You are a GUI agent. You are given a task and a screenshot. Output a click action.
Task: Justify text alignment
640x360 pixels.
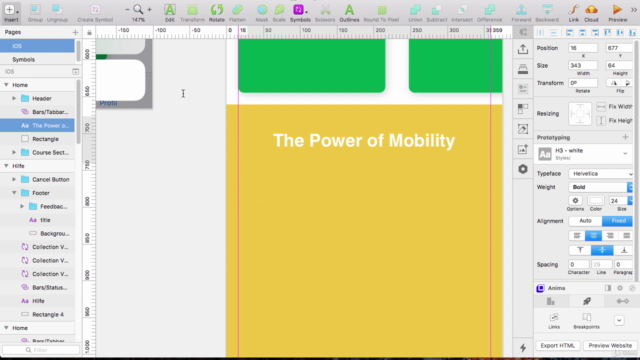(x=626, y=236)
